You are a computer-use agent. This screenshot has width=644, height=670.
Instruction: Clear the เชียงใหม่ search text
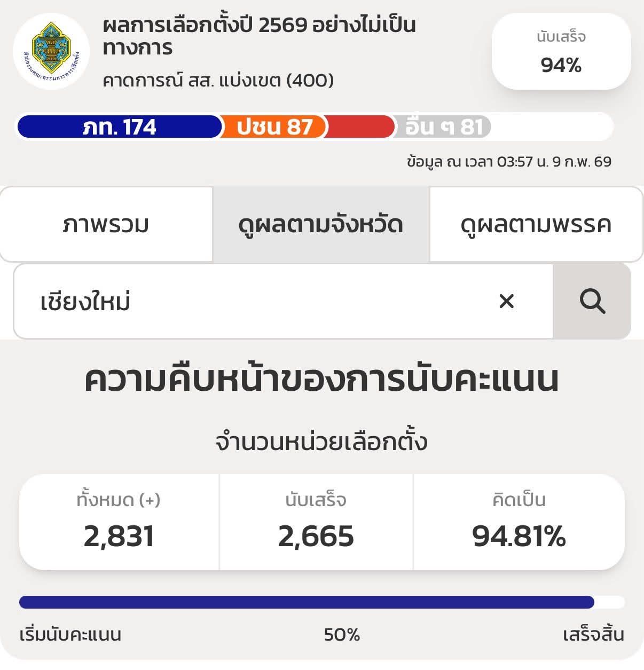[506, 302]
